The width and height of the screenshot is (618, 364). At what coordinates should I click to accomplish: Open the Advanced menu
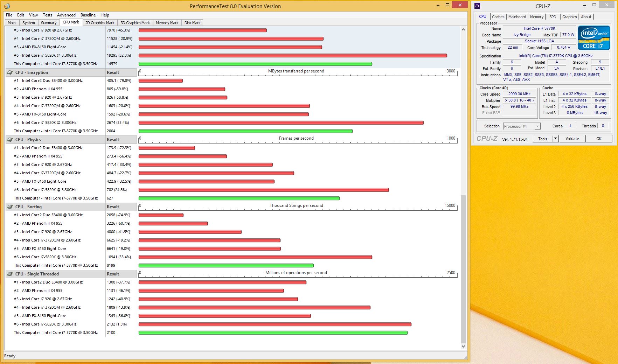[66, 15]
